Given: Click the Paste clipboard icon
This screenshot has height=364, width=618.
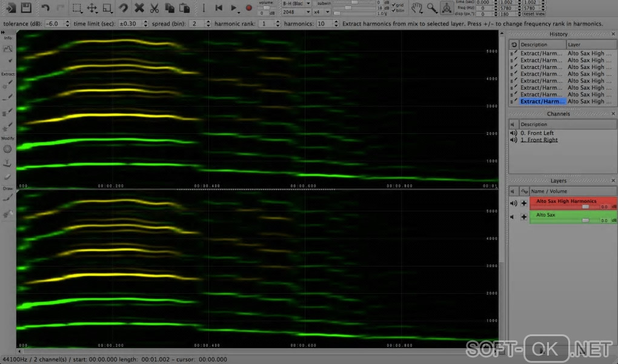Looking at the screenshot, I should click(185, 8).
